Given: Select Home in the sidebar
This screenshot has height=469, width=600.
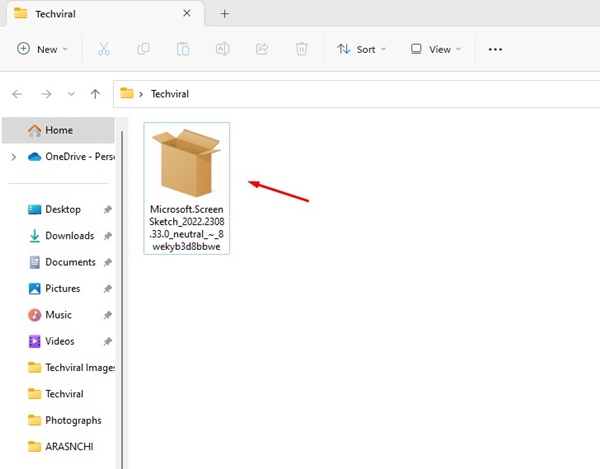Looking at the screenshot, I should tap(58, 130).
